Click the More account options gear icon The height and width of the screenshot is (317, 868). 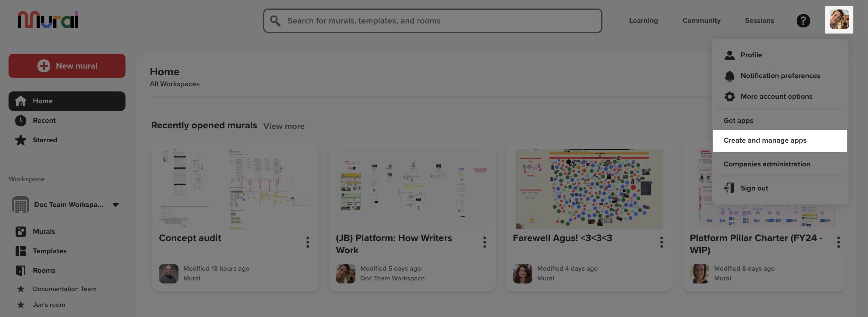730,96
